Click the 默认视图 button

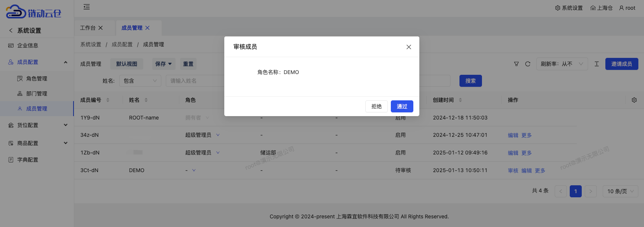coord(127,64)
